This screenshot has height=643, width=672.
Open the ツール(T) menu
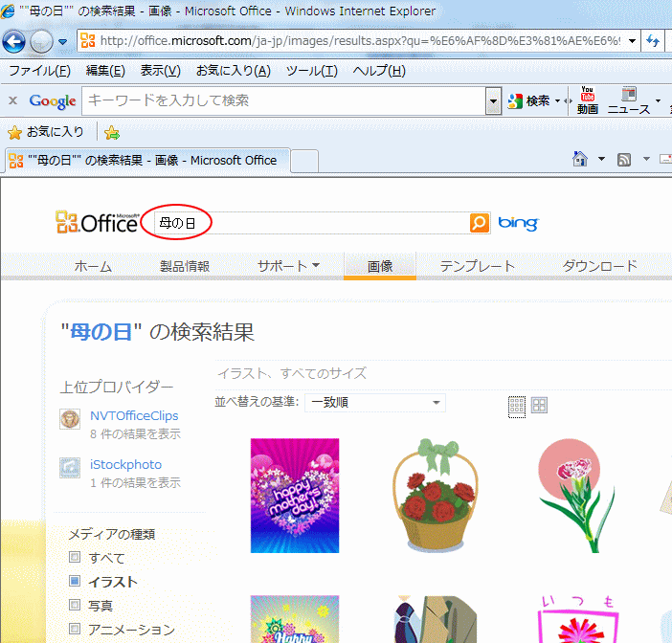coord(311,71)
